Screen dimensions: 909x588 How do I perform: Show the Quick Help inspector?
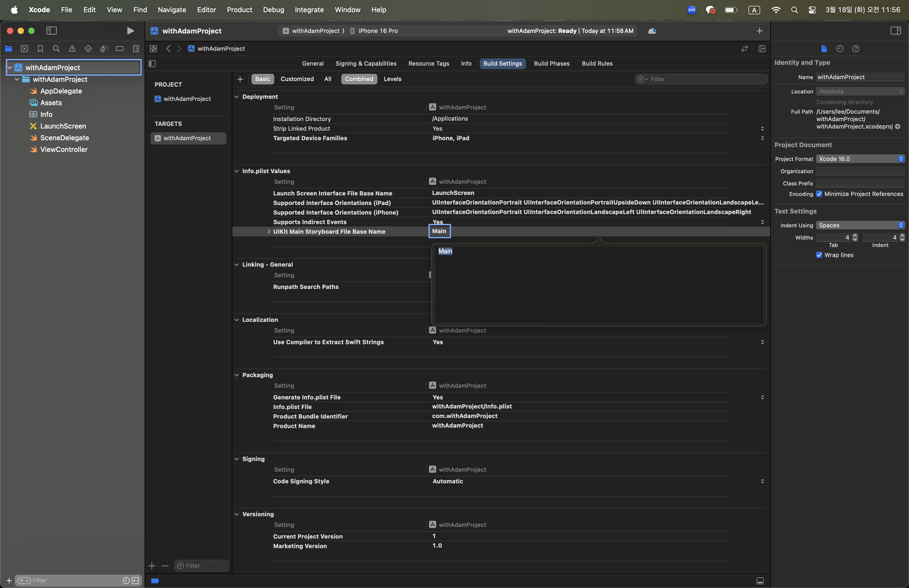(856, 48)
